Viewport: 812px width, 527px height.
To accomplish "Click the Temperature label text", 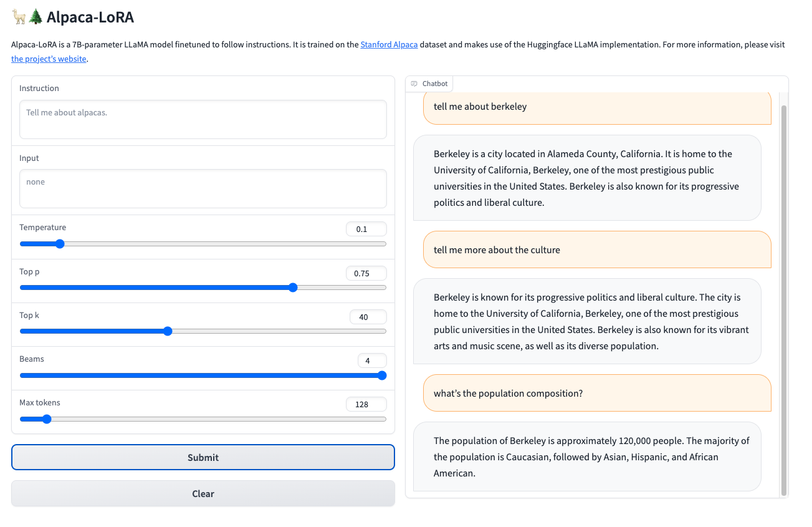I will point(42,228).
